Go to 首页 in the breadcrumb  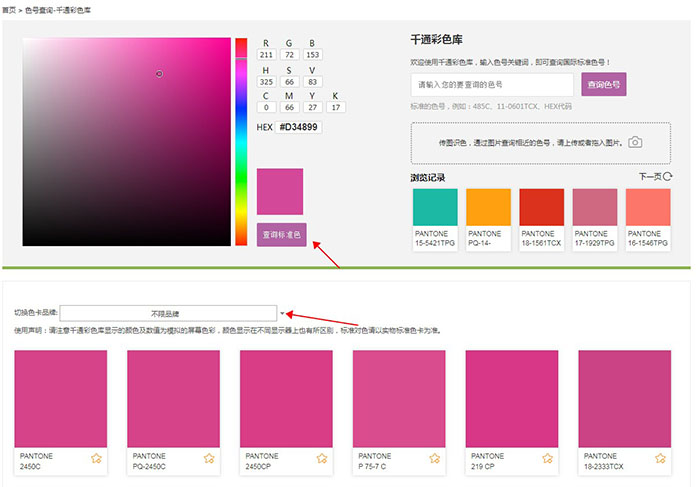tap(8, 9)
